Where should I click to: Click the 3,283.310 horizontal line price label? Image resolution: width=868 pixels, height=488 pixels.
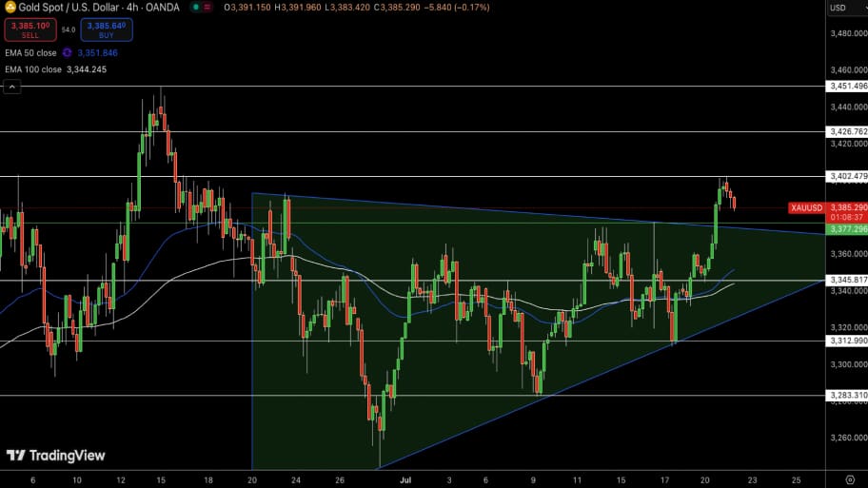(847, 395)
